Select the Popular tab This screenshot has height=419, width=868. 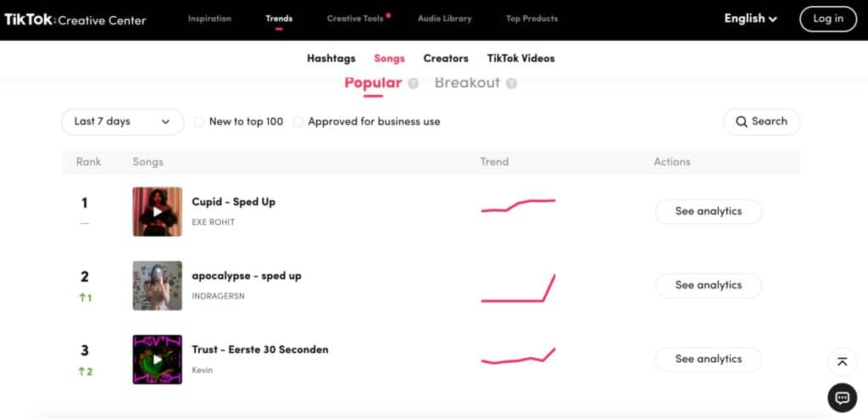pos(373,83)
